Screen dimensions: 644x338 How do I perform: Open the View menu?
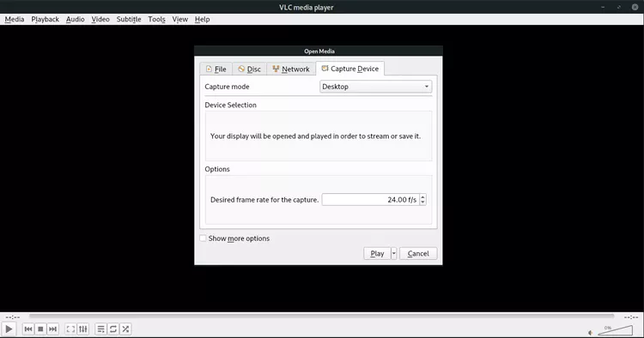point(180,19)
